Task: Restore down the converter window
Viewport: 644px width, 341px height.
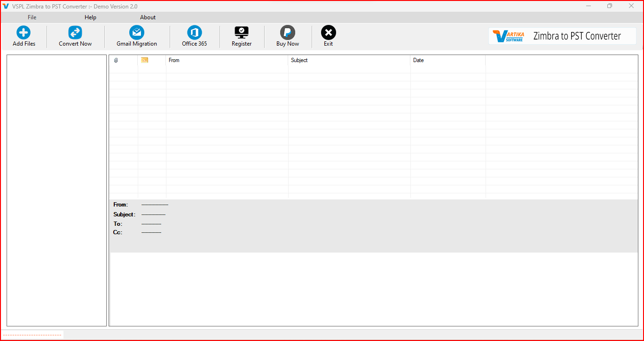Action: [610, 6]
